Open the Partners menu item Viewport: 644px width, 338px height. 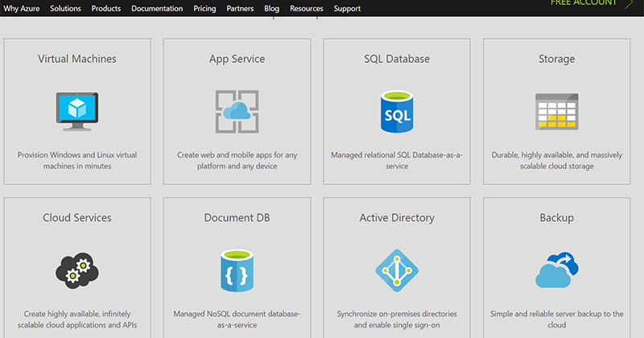click(x=240, y=8)
